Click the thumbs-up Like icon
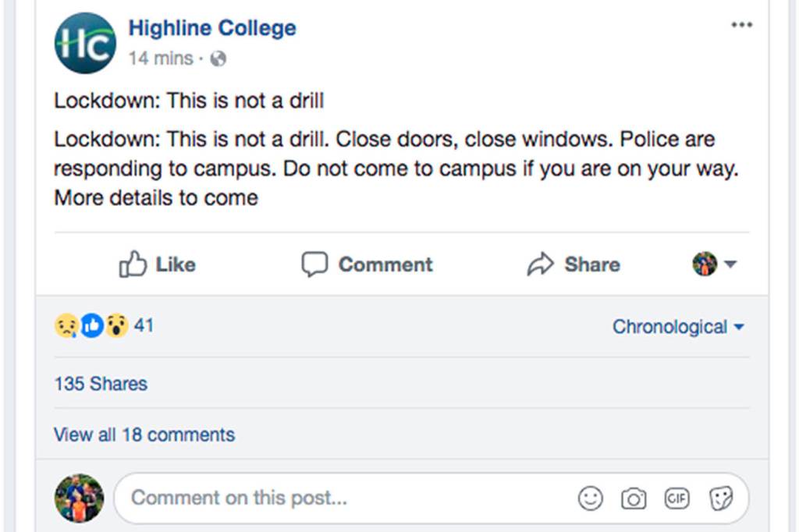 click(x=135, y=264)
